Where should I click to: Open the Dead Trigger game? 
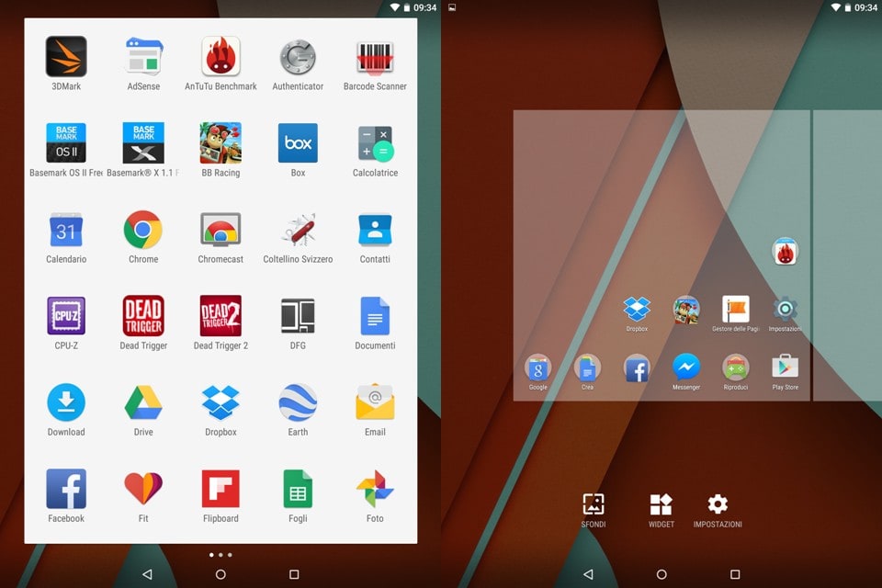pos(143,316)
